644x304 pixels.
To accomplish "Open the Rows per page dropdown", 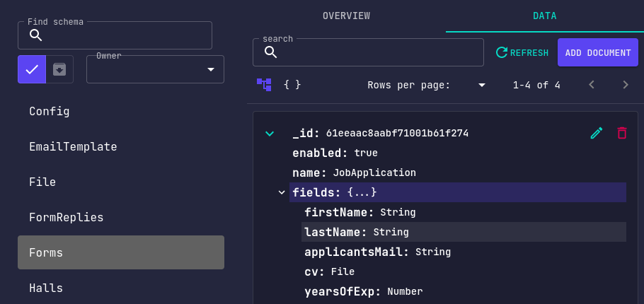I will click(x=481, y=86).
